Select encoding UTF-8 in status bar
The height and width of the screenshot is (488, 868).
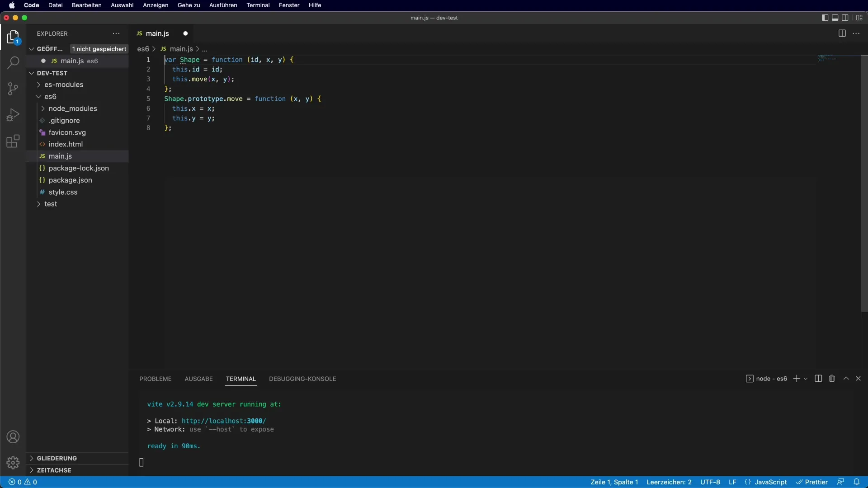coord(710,482)
